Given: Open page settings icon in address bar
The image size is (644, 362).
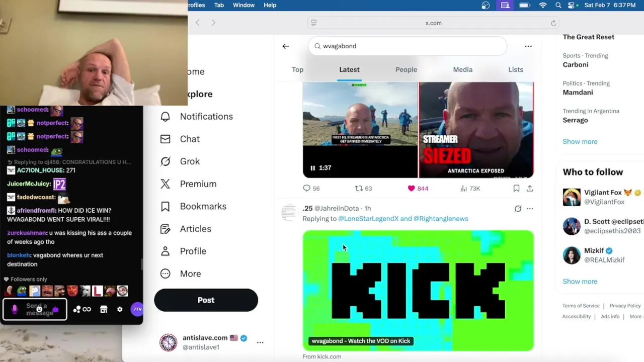Looking at the screenshot, I should [x=313, y=23].
